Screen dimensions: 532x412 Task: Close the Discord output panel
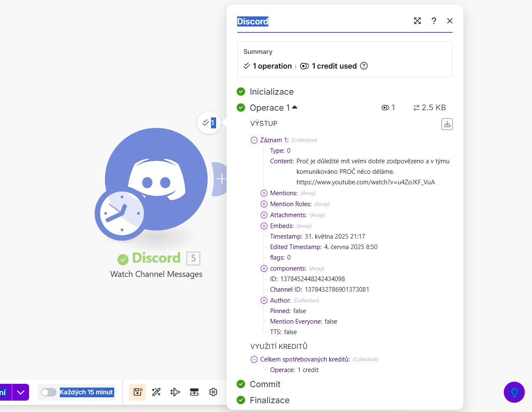[450, 21]
